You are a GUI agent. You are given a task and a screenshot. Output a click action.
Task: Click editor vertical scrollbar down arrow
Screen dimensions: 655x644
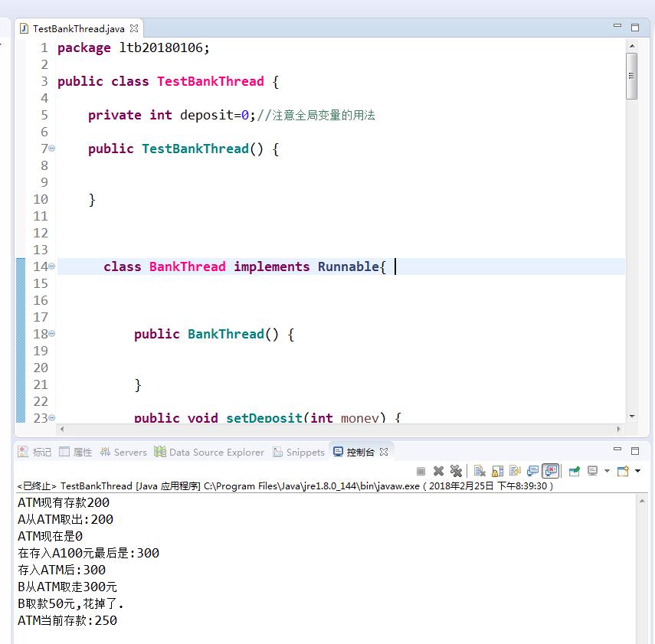[631, 416]
